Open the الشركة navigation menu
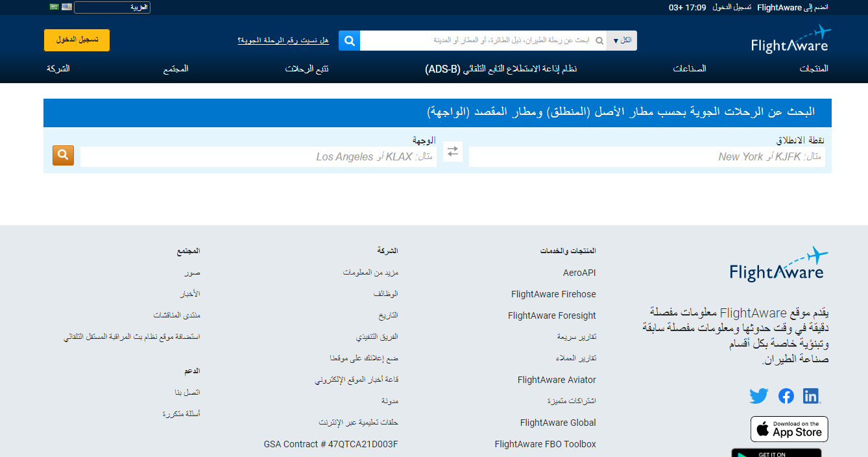 [58, 69]
